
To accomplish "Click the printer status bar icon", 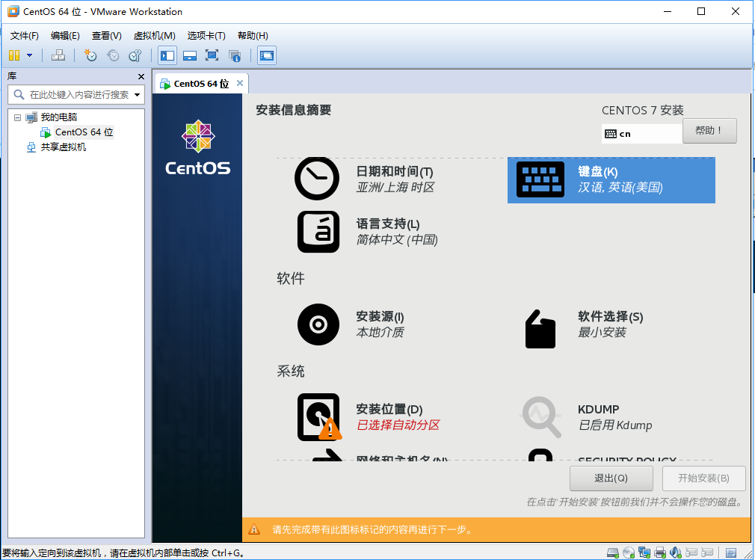I will point(660,553).
